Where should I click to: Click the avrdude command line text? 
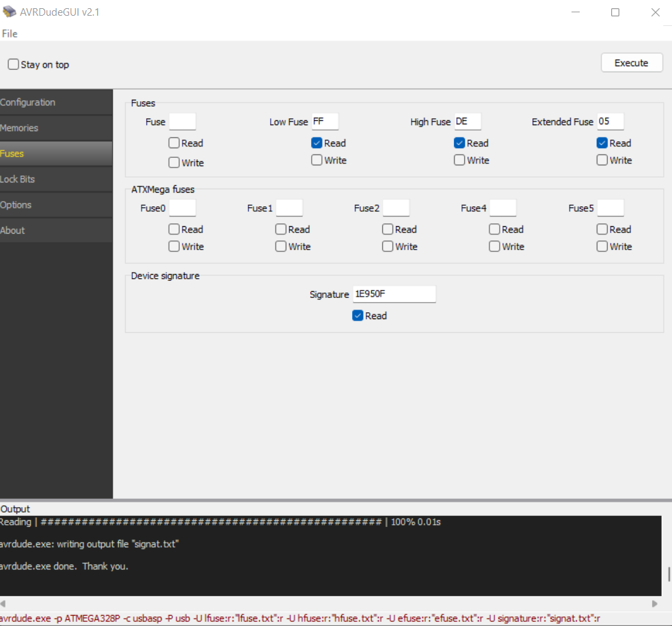pos(300,618)
